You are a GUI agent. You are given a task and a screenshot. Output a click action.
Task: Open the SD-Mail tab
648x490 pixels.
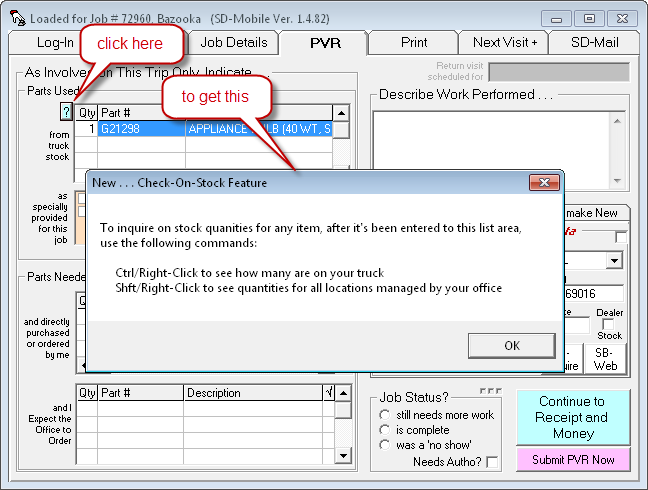pos(595,43)
